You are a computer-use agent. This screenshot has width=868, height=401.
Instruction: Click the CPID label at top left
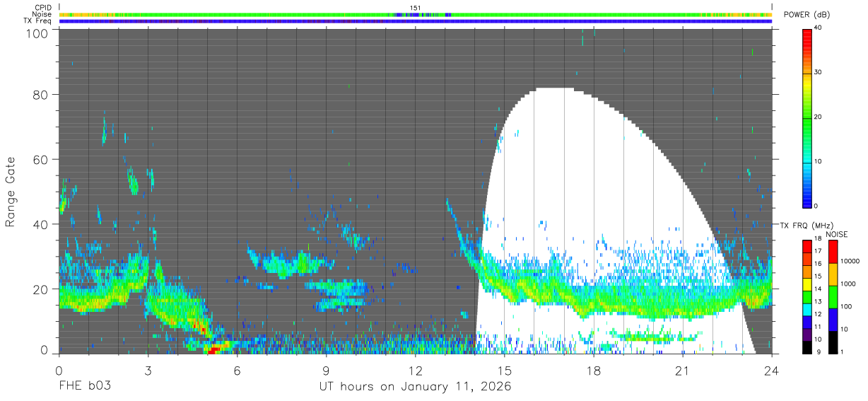pyautogui.click(x=42, y=8)
